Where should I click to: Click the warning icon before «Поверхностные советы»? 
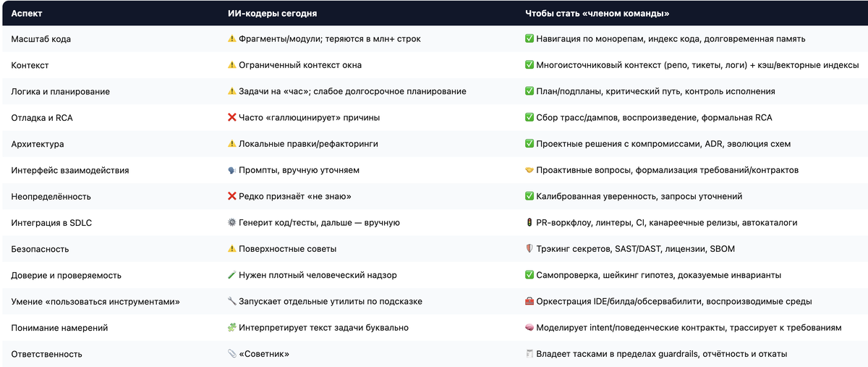(x=231, y=249)
